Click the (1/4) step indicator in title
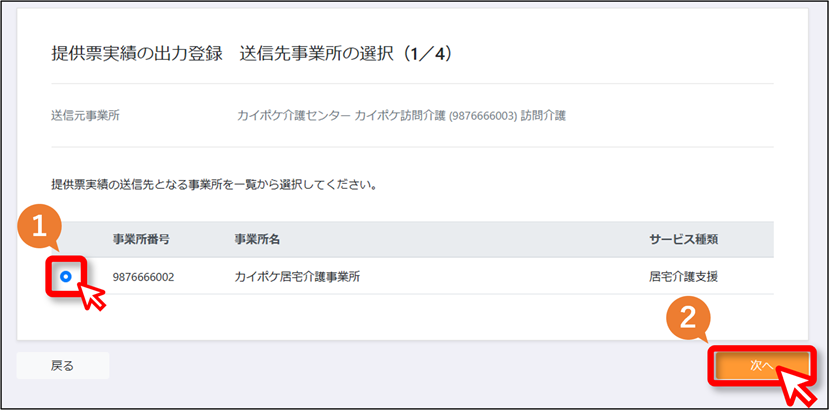Image resolution: width=830 pixels, height=410 pixels. pos(426,54)
